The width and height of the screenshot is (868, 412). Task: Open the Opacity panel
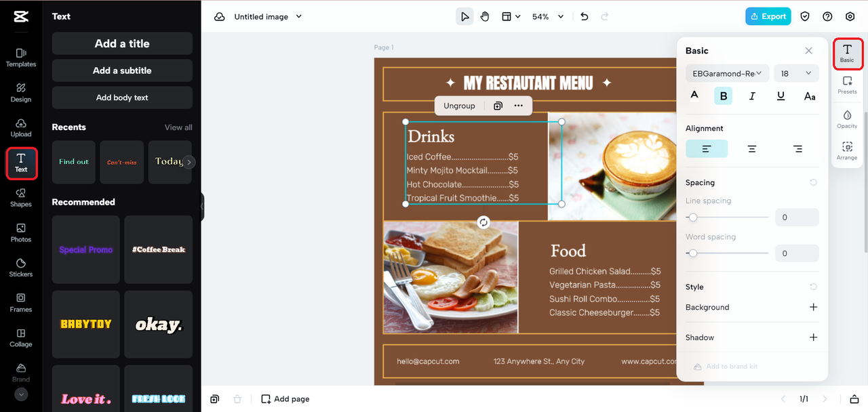[847, 119]
